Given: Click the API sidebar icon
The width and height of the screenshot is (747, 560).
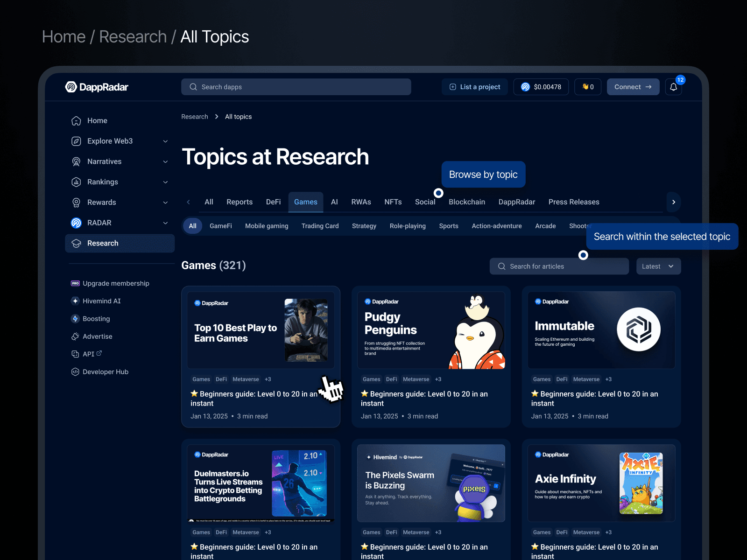Looking at the screenshot, I should (75, 354).
